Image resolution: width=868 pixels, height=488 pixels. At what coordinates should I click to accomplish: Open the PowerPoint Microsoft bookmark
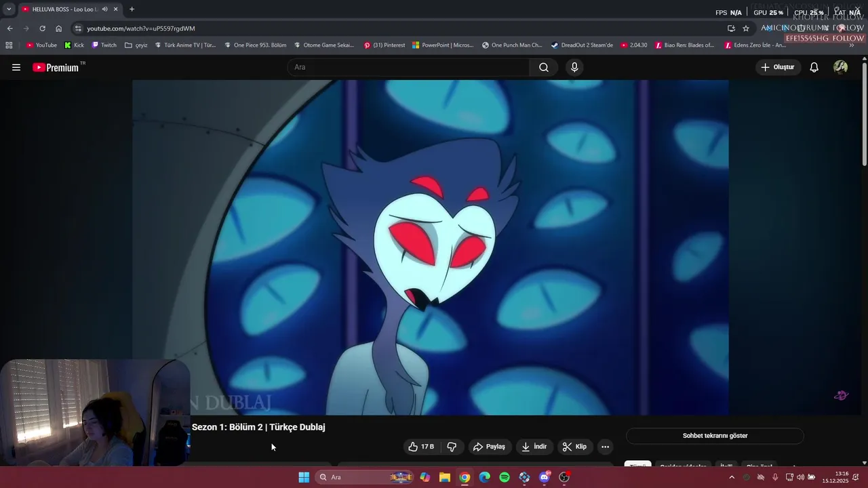click(443, 45)
